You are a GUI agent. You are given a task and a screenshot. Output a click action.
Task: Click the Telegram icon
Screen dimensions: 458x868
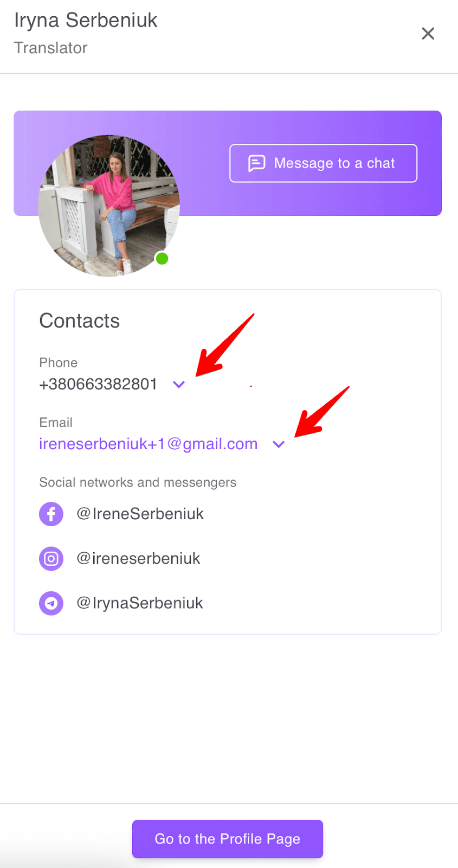51,603
